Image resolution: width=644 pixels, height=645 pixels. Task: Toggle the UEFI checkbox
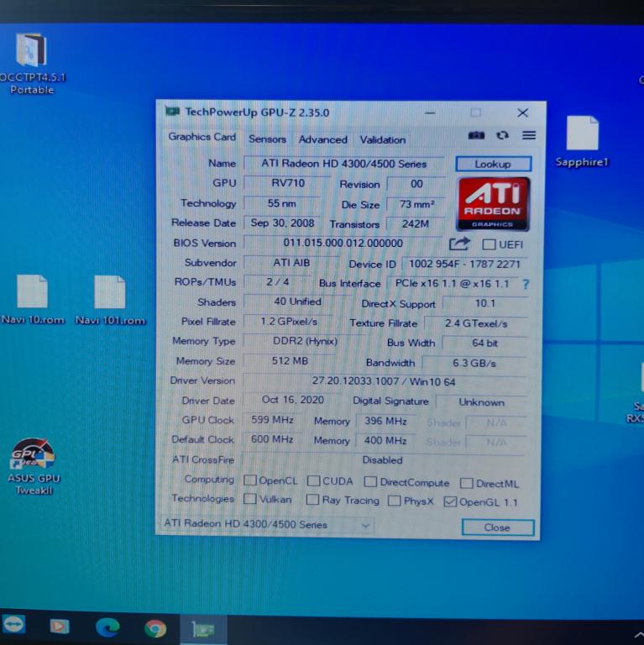[489, 244]
